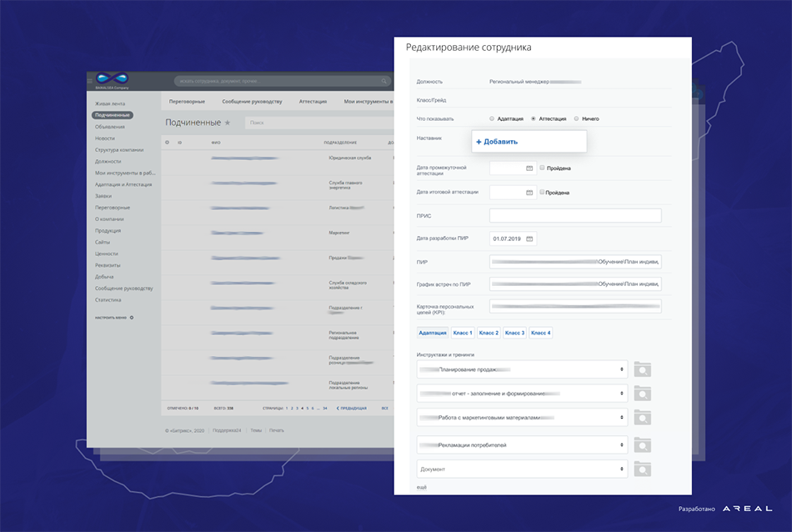Click the Юридическая служба department cell
Screen dimensions: 792x532
point(349,158)
